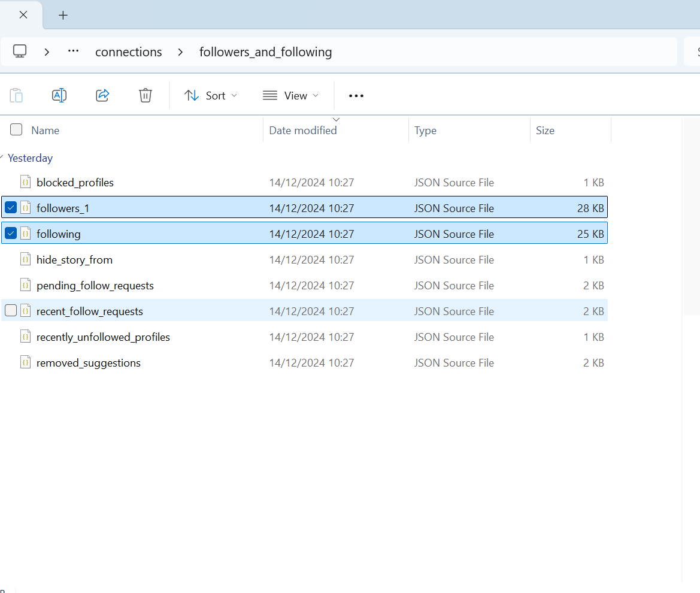Viewport: 700px width, 593px height.
Task: Click the Paste toolbar icon
Action: (16, 96)
